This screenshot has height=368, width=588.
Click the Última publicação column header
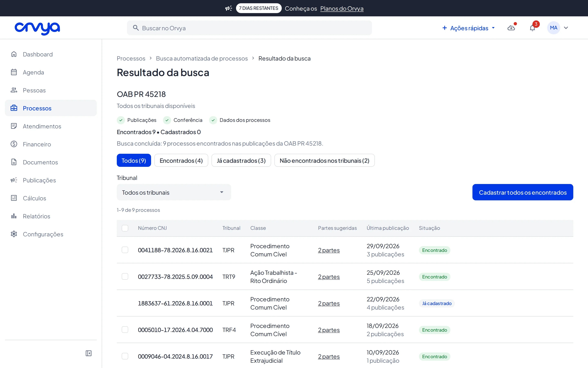(388, 228)
